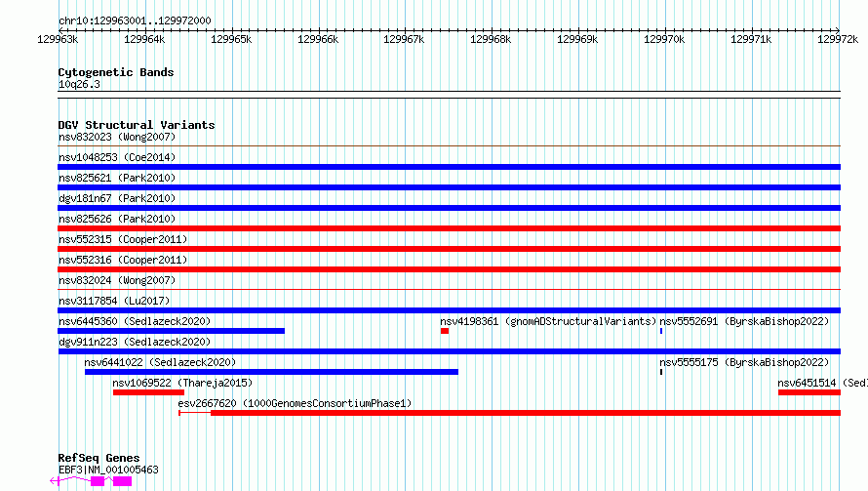Open the RefSeq Genes track title
868x491 pixels.
tap(99, 458)
